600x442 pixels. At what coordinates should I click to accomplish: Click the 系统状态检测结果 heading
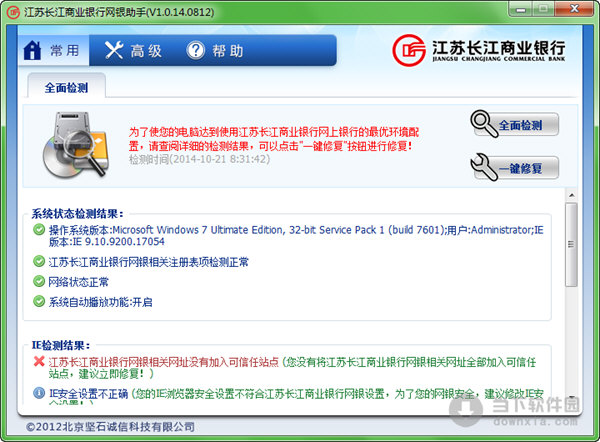(78, 214)
